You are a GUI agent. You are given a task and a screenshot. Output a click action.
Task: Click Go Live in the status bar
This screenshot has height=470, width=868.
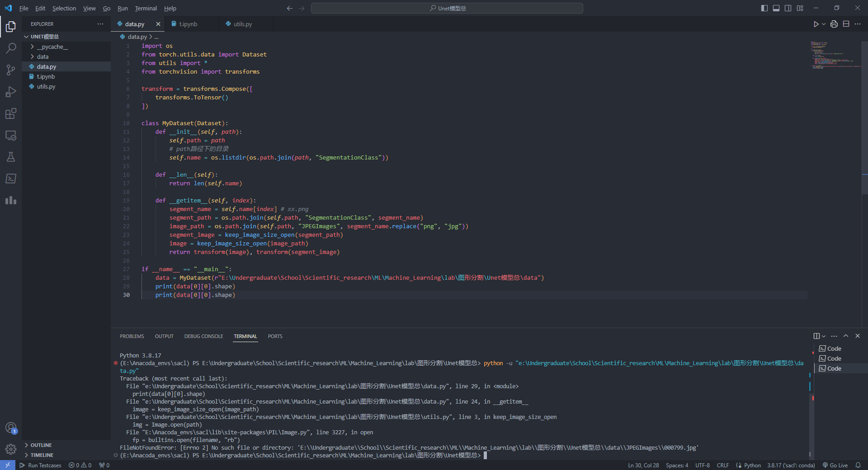[835, 465]
